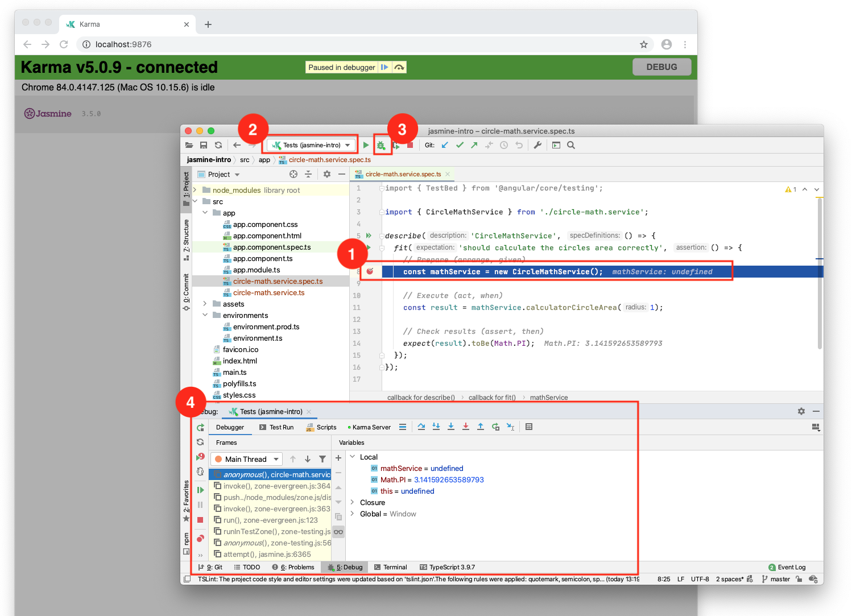Stop the process with red square toolbar icon
This screenshot has height=616, width=852.
point(410,145)
